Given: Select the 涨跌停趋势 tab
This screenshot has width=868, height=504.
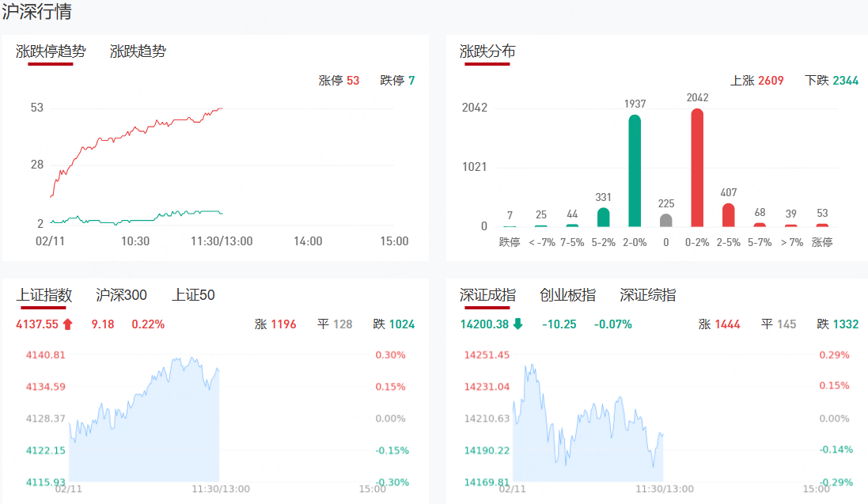Looking at the screenshot, I should [51, 51].
